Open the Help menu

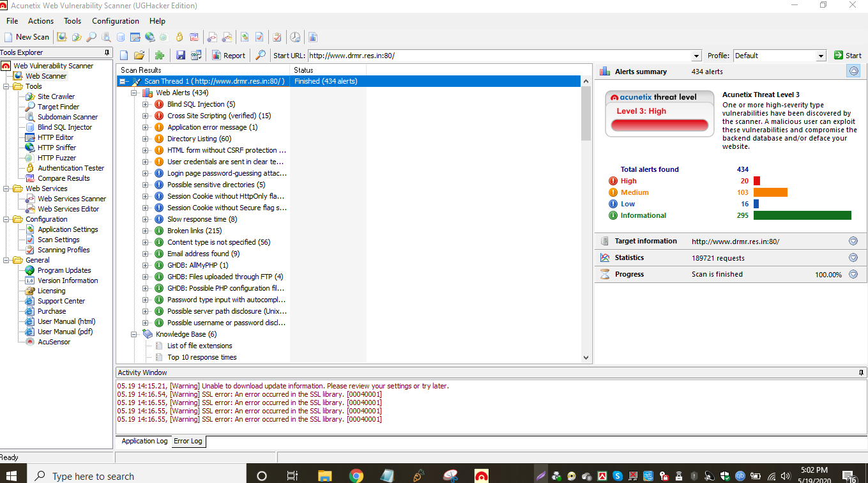click(x=157, y=21)
